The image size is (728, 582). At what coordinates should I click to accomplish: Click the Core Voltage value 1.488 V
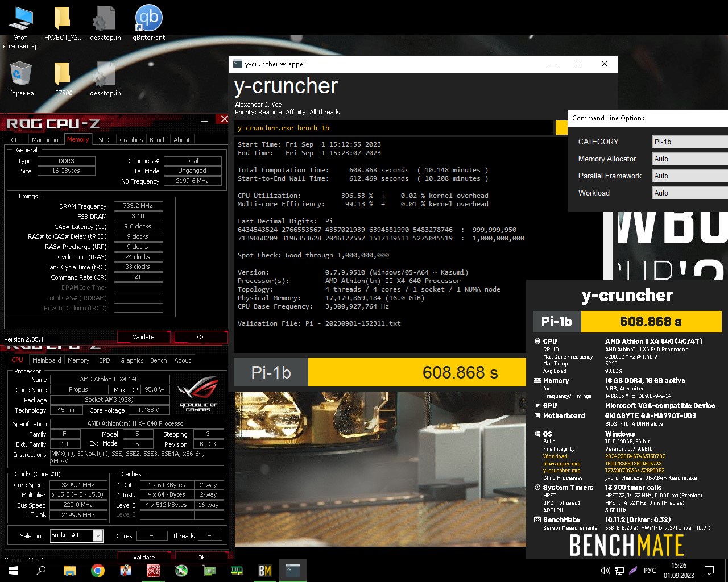pyautogui.click(x=149, y=410)
